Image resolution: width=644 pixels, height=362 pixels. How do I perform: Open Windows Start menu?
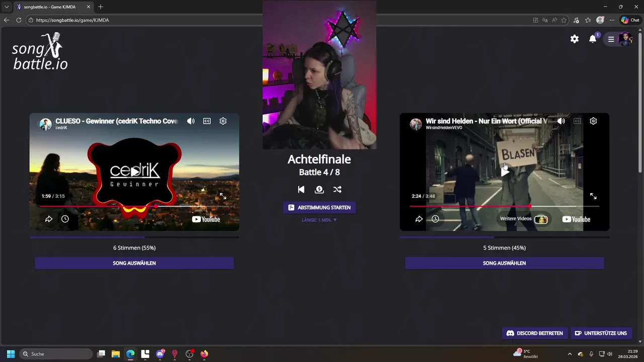coord(11,354)
